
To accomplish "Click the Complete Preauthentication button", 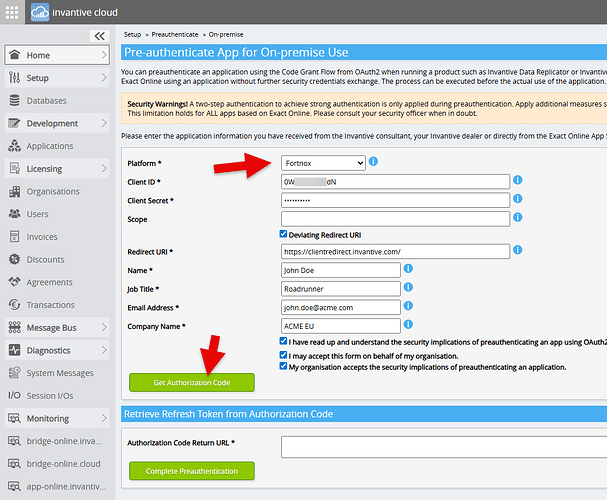I will [191, 470].
